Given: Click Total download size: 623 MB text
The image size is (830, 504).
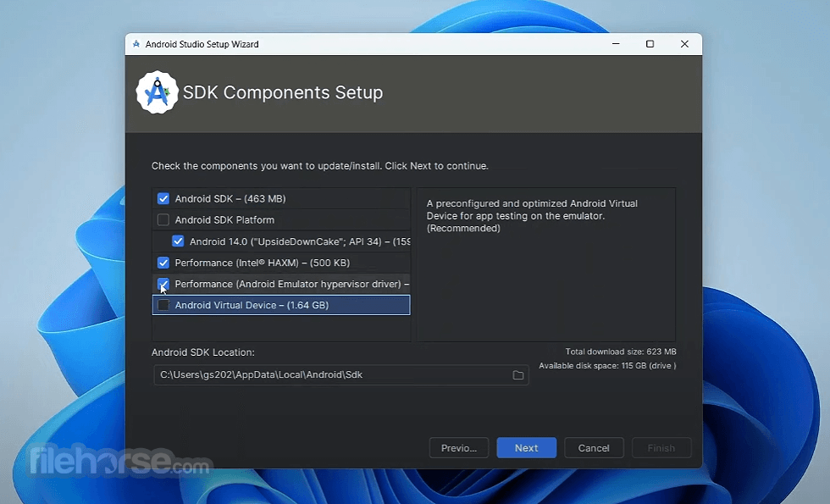Looking at the screenshot, I should 620,352.
